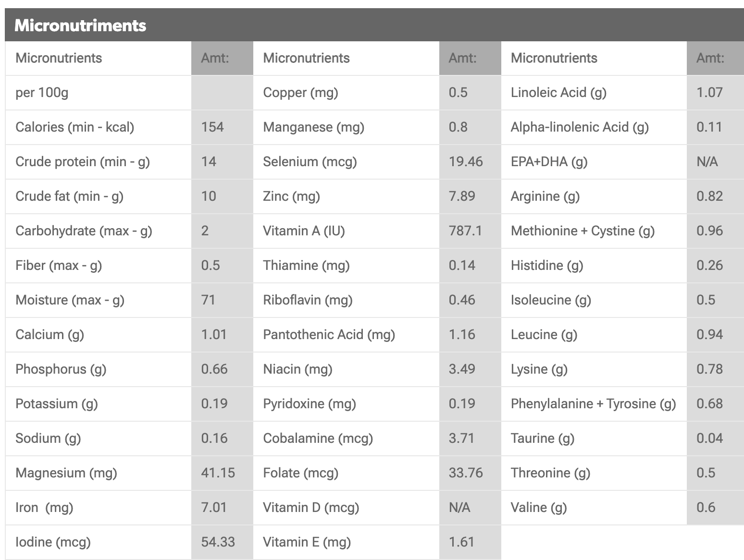The image size is (744, 560).
Task: Click the Vitamin A (IU) label
Action: coord(304,231)
